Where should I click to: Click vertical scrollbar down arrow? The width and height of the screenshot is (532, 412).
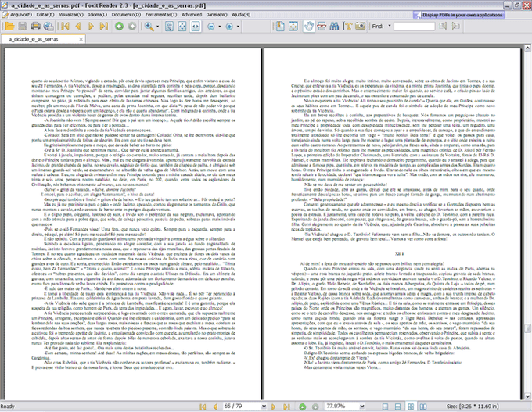click(x=527, y=396)
